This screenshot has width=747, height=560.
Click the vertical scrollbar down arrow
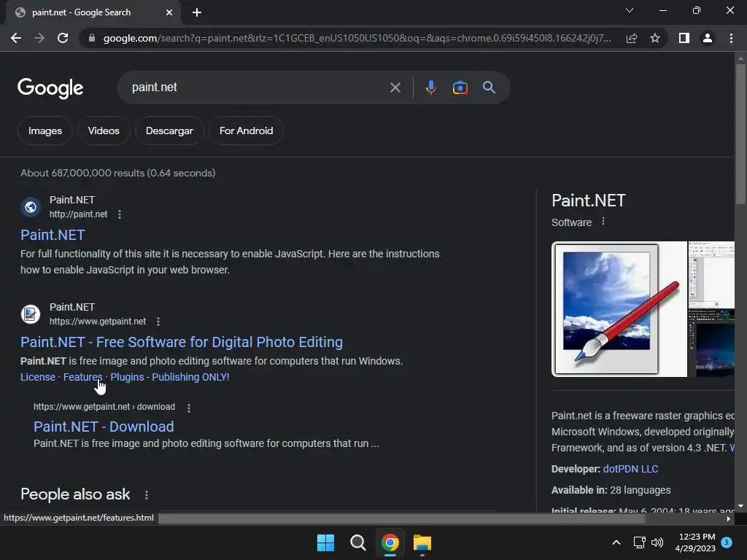pyautogui.click(x=740, y=506)
